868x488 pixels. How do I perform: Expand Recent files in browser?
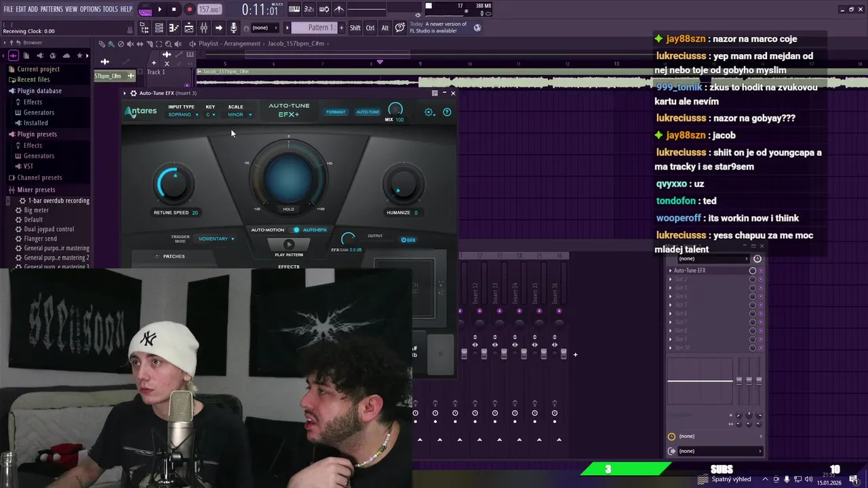33,79
